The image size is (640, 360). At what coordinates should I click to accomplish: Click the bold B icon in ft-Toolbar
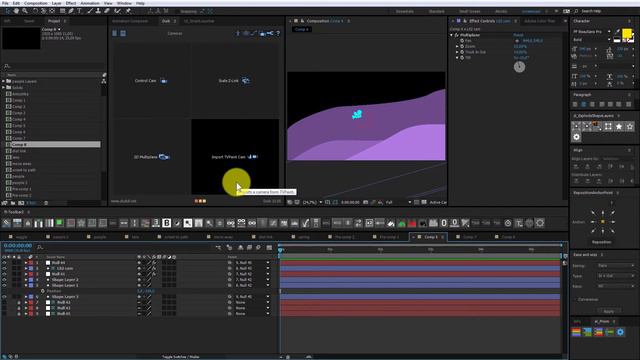(x=167, y=223)
